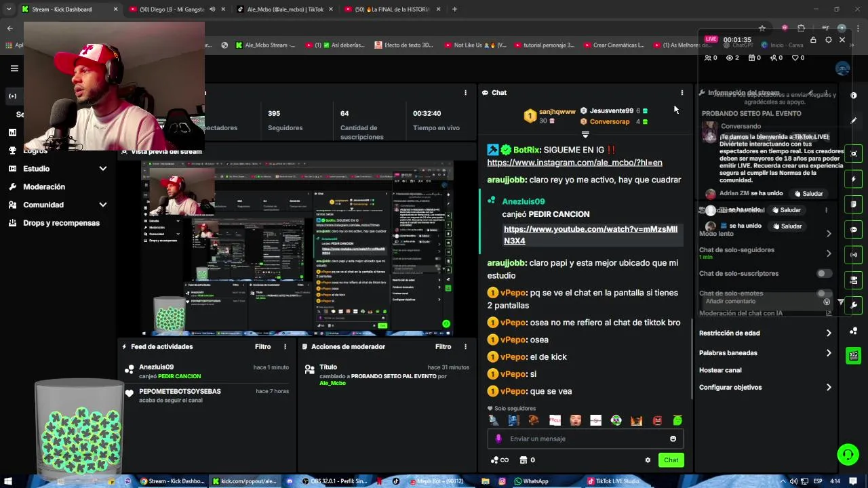Open moderator actions Filtro button
868x488 pixels.
[443, 346]
